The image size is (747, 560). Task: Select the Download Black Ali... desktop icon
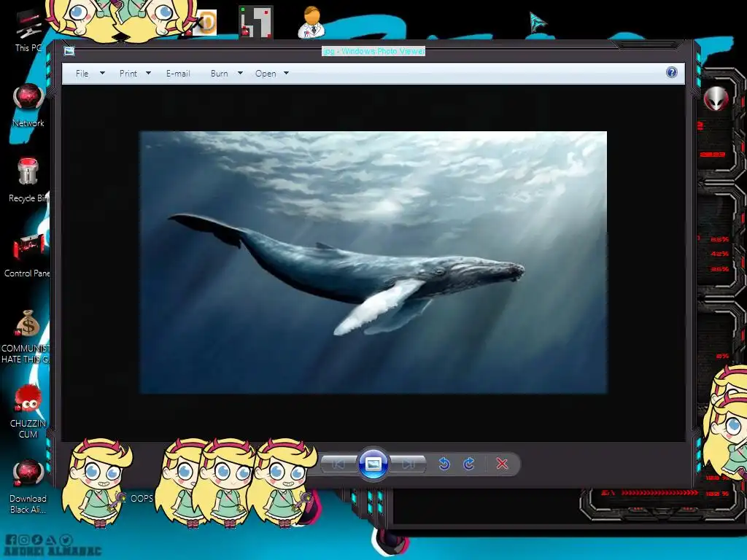coord(28,486)
